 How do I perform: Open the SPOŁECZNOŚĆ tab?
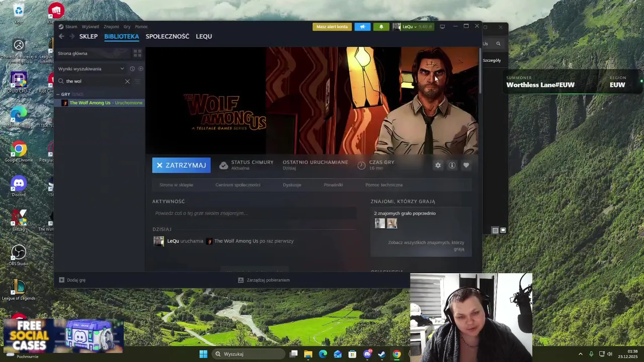pos(168,36)
